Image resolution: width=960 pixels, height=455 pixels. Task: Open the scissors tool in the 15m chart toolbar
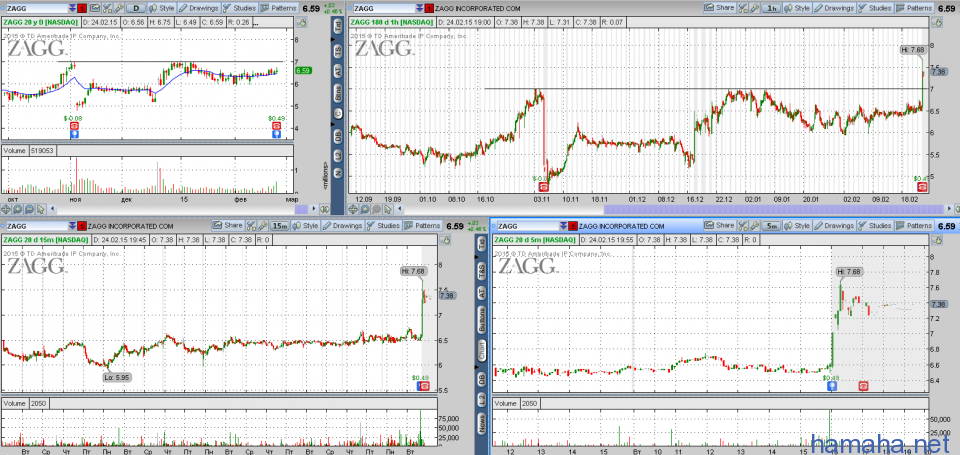pos(251,225)
